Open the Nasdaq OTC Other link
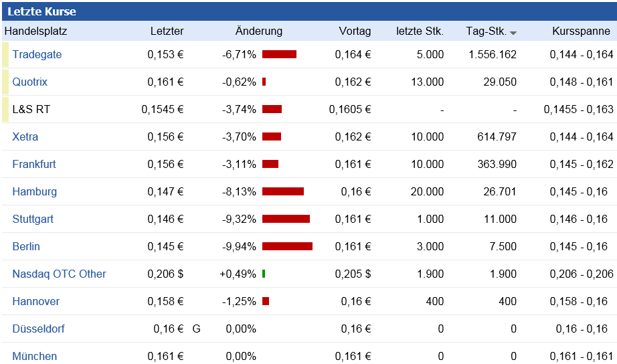Viewport: 617px width, 364px height. pyautogui.click(x=59, y=274)
